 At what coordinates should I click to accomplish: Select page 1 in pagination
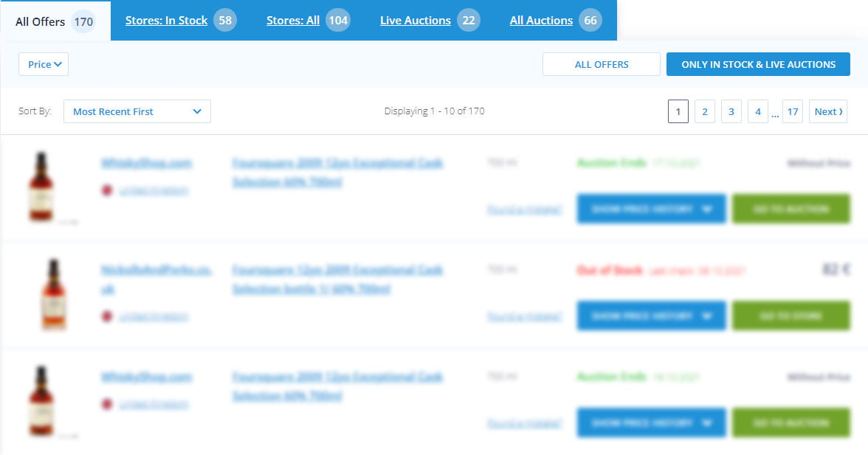pos(678,111)
